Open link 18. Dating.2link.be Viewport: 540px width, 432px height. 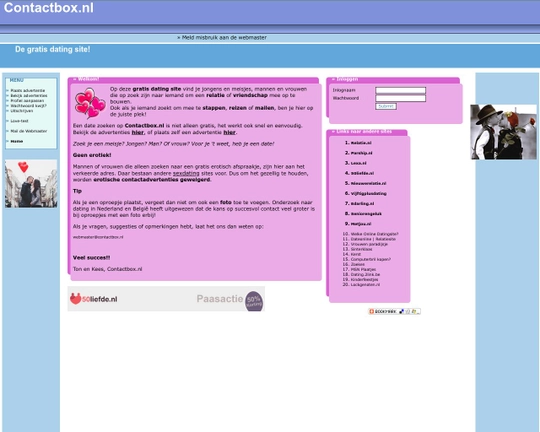tap(365, 275)
